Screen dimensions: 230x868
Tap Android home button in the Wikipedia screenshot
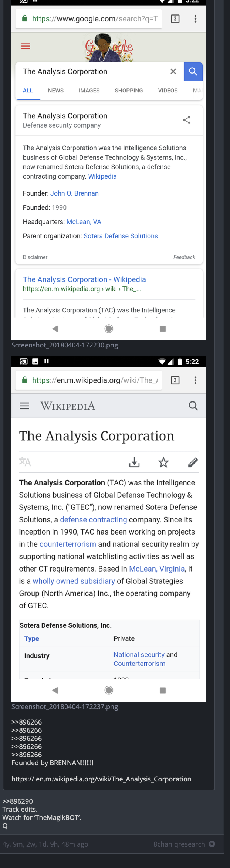[109, 690]
